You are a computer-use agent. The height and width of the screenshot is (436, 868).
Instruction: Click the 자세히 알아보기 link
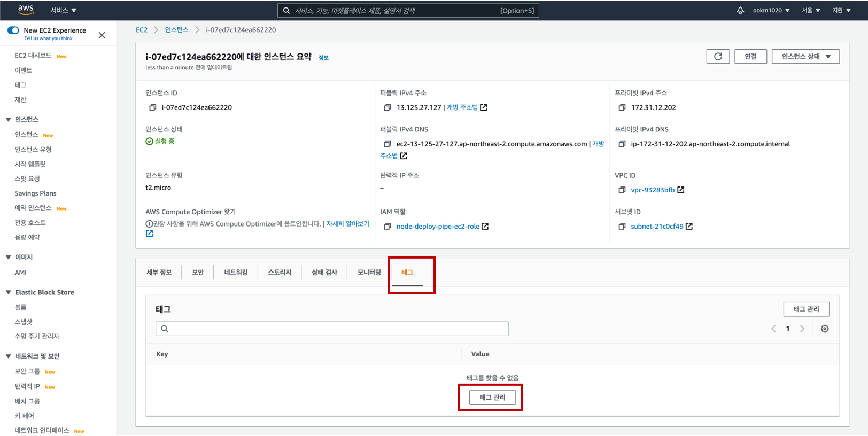point(347,224)
